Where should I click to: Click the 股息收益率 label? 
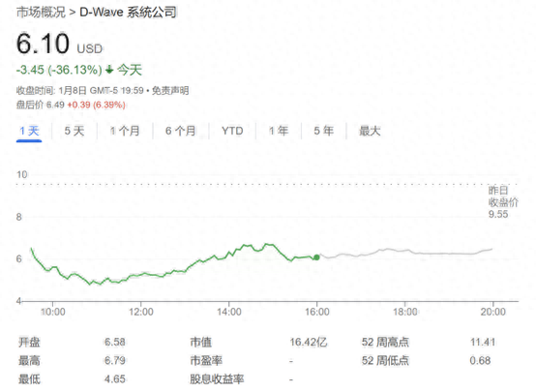pyautogui.click(x=217, y=379)
